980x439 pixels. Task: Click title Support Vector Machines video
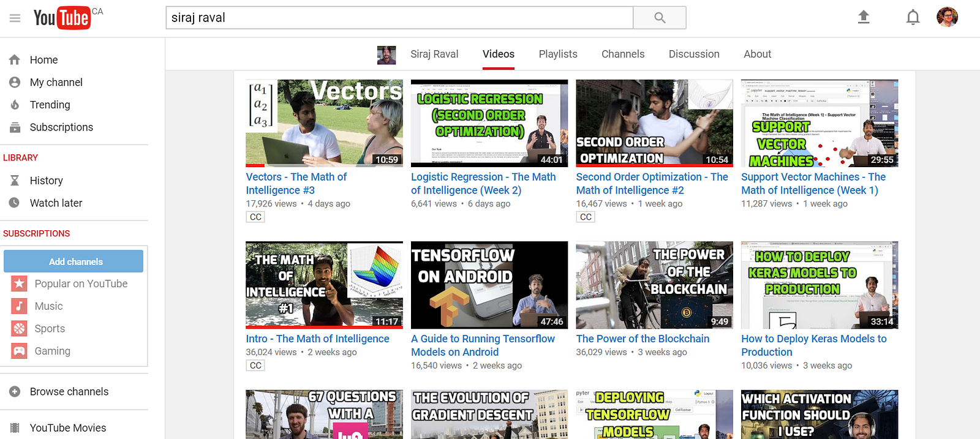[x=813, y=184]
